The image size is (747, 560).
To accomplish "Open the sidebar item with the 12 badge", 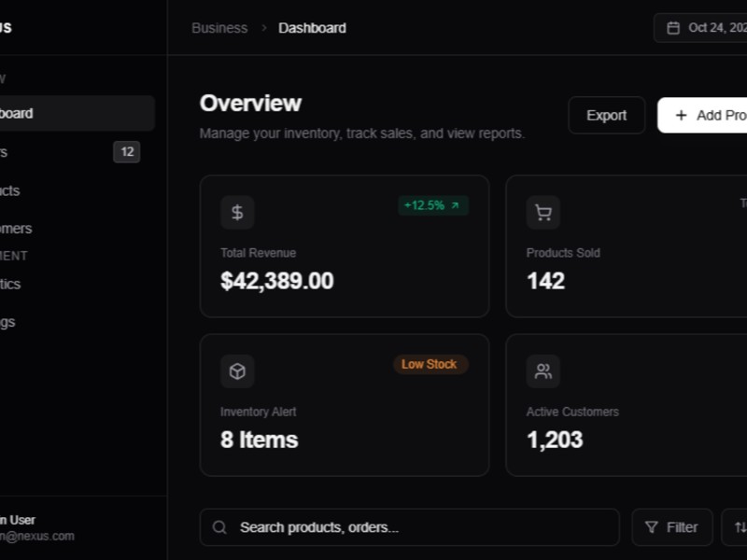I will pos(56,152).
